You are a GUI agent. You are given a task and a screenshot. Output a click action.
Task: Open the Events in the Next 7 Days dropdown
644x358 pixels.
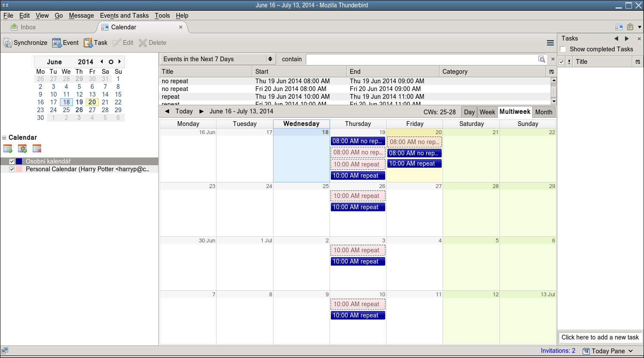point(218,59)
